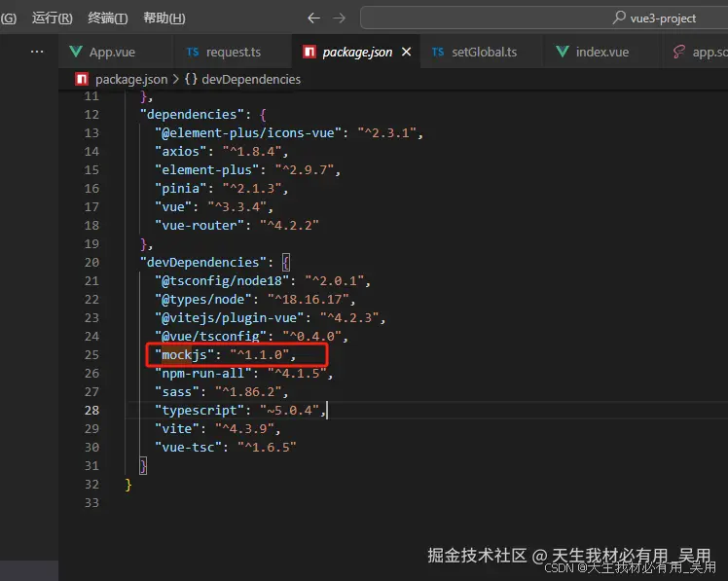Click package.json in the breadcrumb

[x=131, y=80]
